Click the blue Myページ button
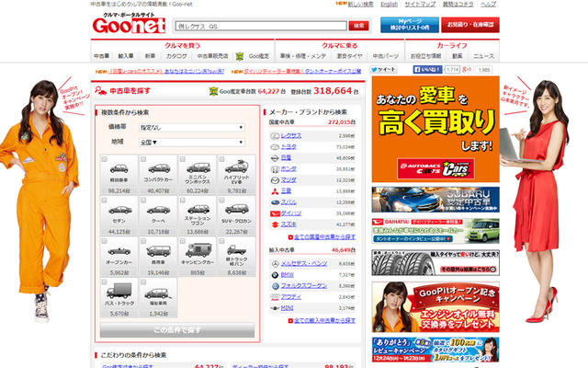Viewport: 588px width, 368px height. [410, 25]
